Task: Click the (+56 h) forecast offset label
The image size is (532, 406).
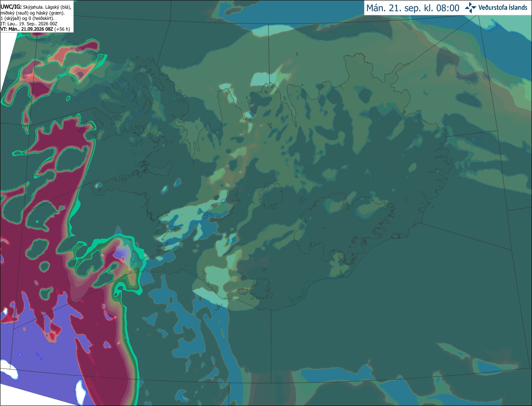Action: click(x=62, y=29)
